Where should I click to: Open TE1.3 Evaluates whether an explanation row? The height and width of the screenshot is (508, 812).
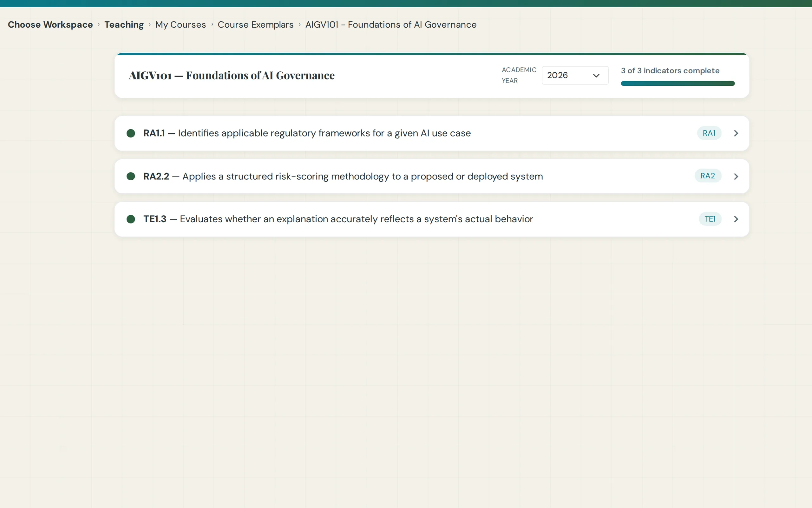(x=432, y=219)
